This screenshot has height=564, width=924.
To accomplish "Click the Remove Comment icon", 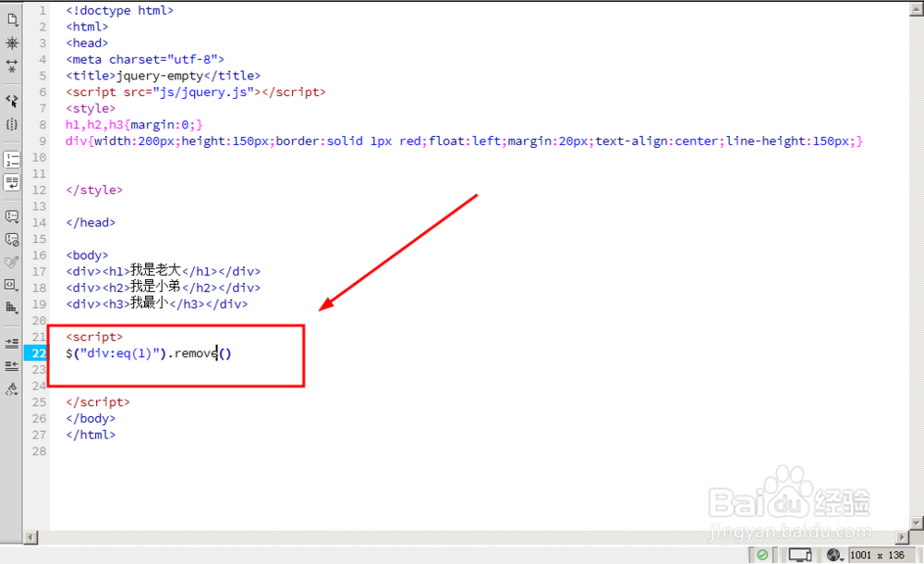I will 12,239.
